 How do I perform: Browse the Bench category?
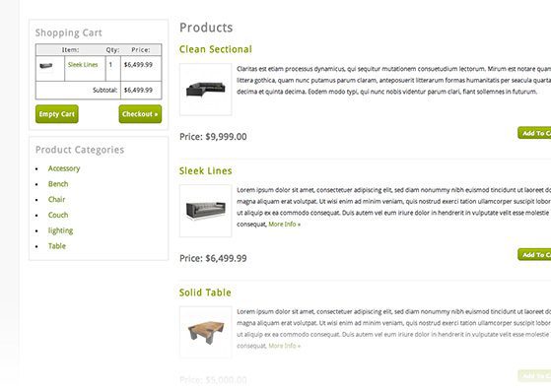coord(58,184)
